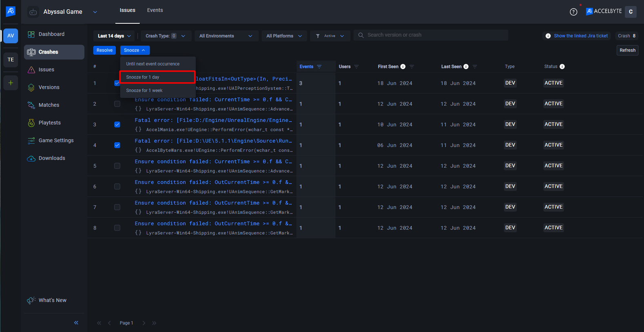Select the TE namespace badge
Viewport: 644px width, 332px height.
[x=11, y=60]
